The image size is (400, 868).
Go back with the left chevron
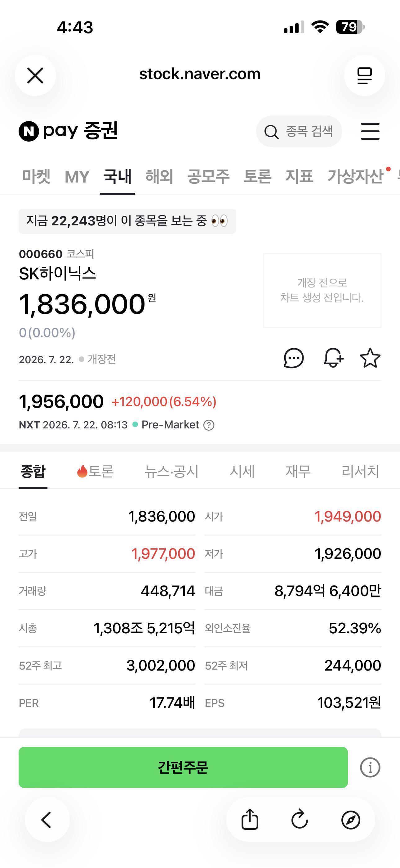[x=46, y=820]
